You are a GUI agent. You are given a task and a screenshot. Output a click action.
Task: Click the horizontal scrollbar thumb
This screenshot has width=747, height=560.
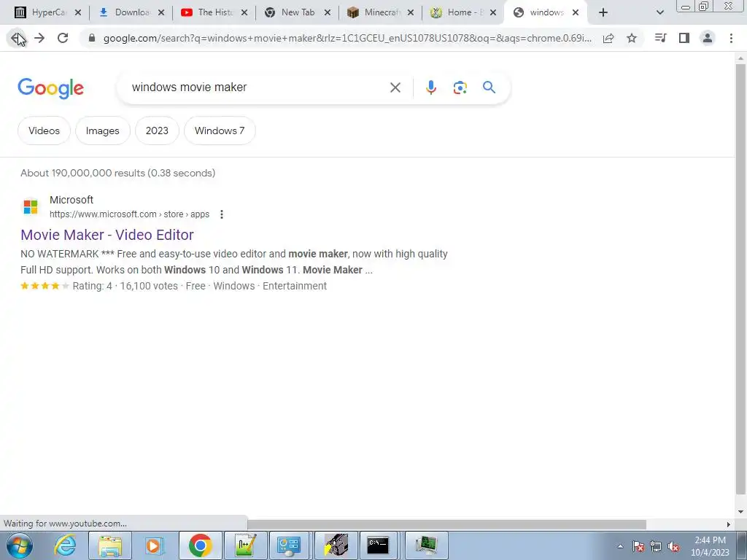(447, 524)
